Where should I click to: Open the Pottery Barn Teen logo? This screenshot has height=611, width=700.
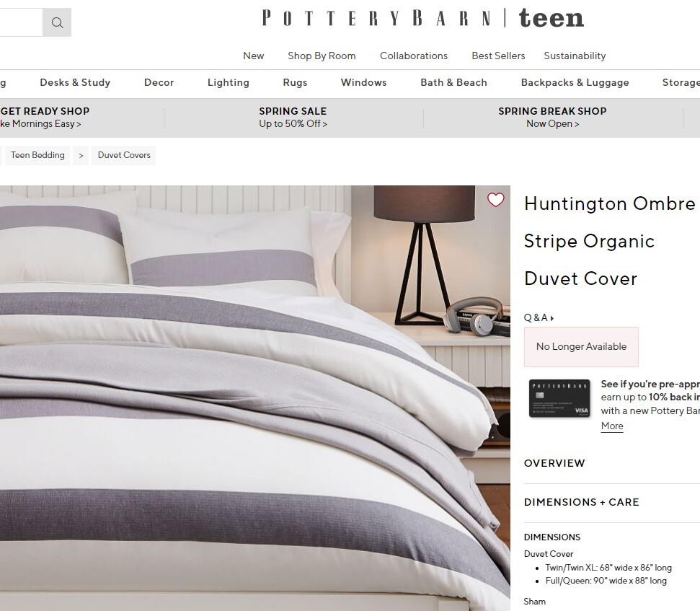pos(422,18)
